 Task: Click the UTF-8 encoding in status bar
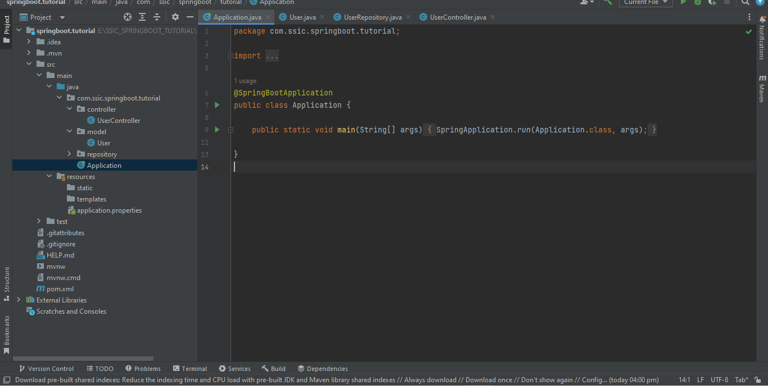point(719,380)
